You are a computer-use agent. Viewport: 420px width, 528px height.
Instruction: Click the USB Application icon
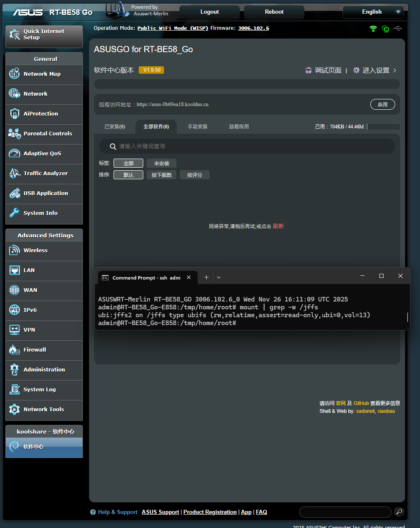tap(14, 193)
